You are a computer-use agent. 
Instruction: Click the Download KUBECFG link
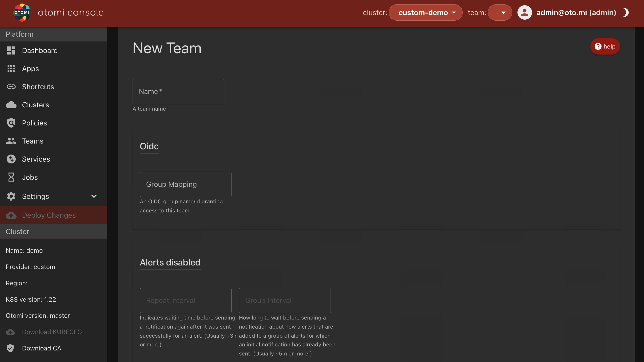(52, 332)
